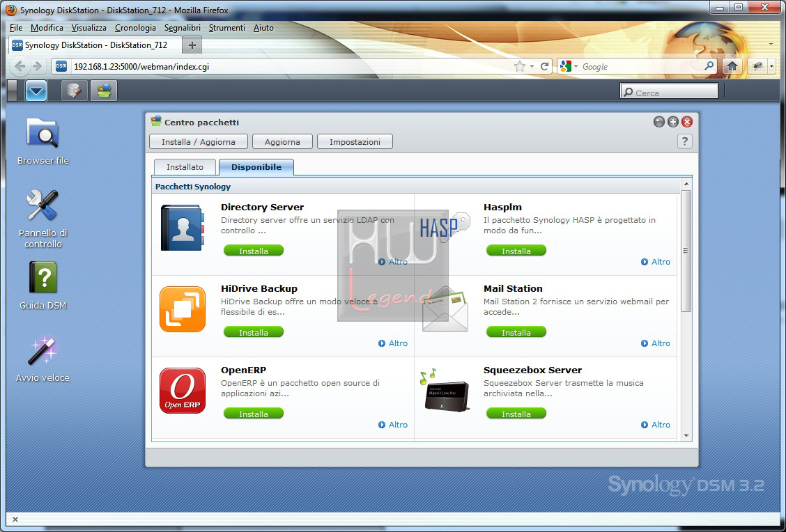Click the Pacchetti Synology section heading
This screenshot has height=532, width=786.
(x=193, y=187)
